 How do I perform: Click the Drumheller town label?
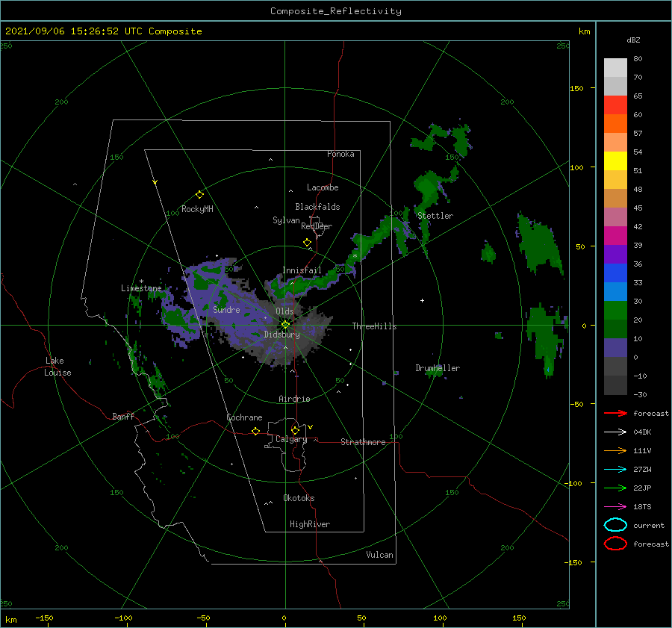pos(438,368)
